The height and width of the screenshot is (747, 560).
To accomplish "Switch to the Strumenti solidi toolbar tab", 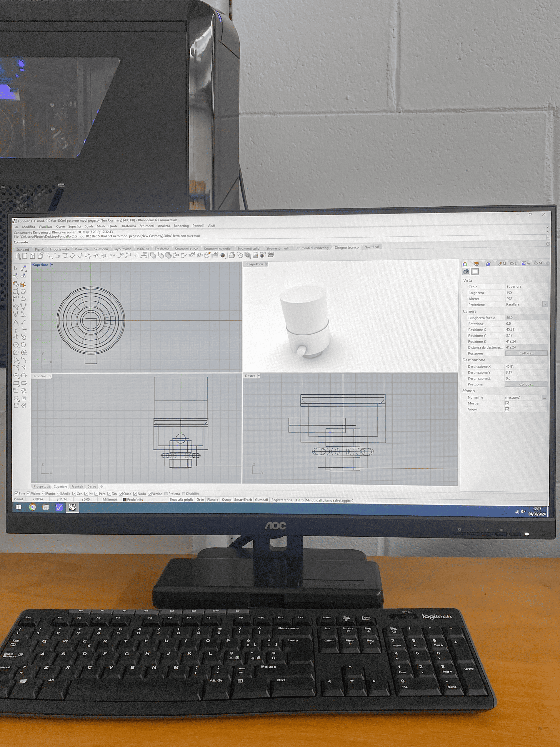I will click(x=249, y=248).
